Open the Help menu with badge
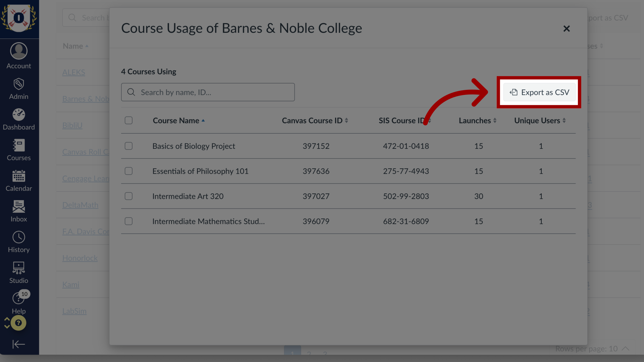644x362 pixels. [19, 302]
